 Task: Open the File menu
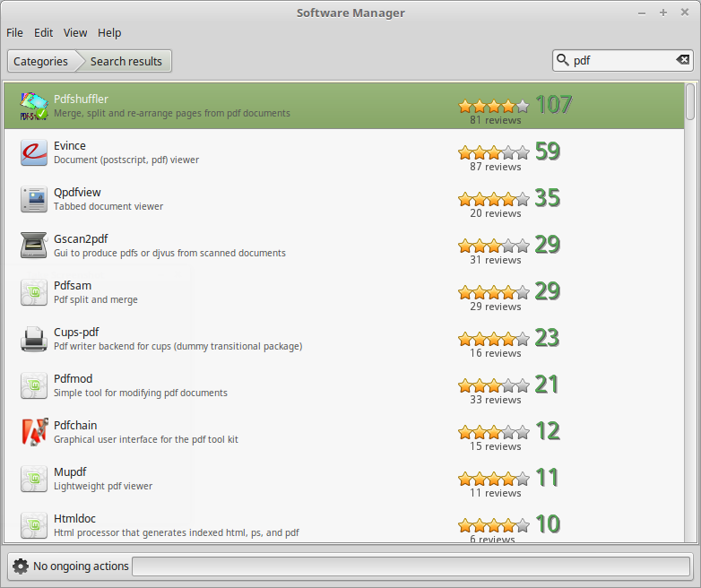[14, 32]
